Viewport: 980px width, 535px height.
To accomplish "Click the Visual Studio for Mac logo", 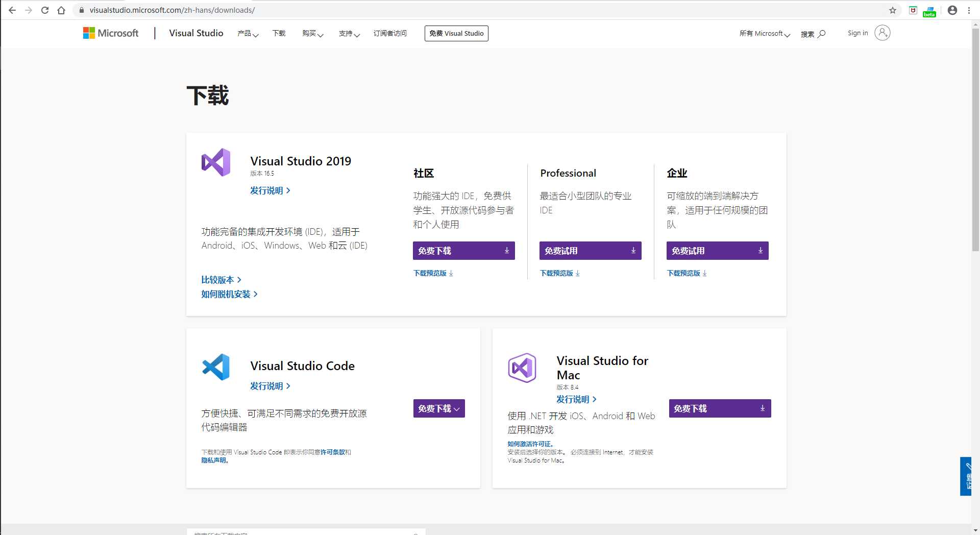I will pos(522,368).
